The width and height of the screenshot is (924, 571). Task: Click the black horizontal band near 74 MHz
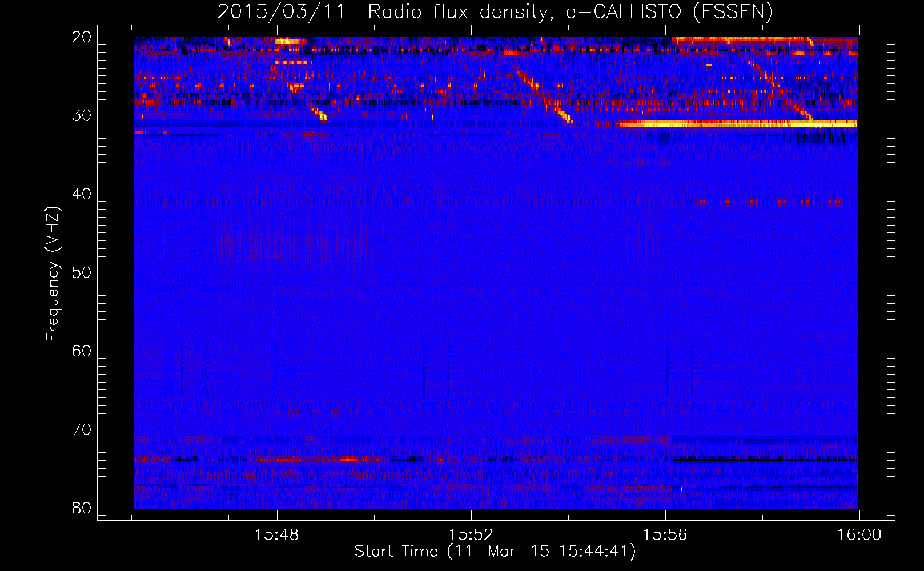pos(765,459)
